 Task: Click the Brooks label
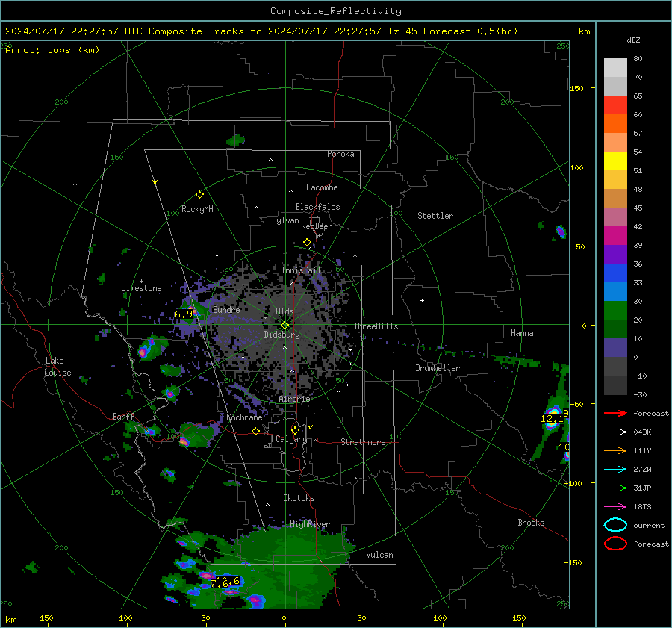point(531,523)
